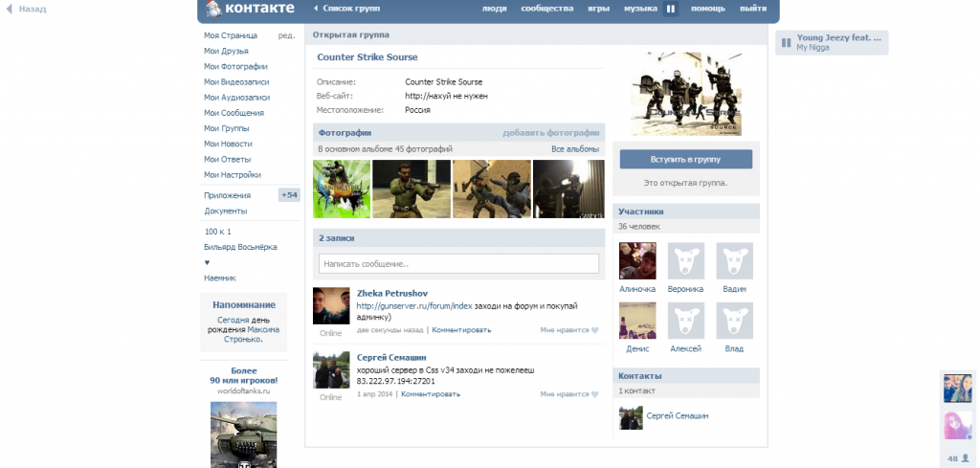Open Вероника's default avatar
The width and height of the screenshot is (980, 468).
685,261
